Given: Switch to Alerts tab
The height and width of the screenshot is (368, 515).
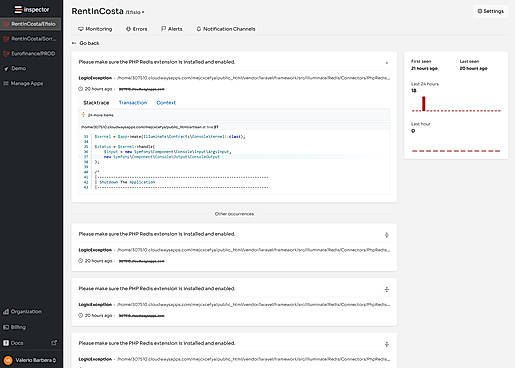Looking at the screenshot, I should tap(172, 29).
